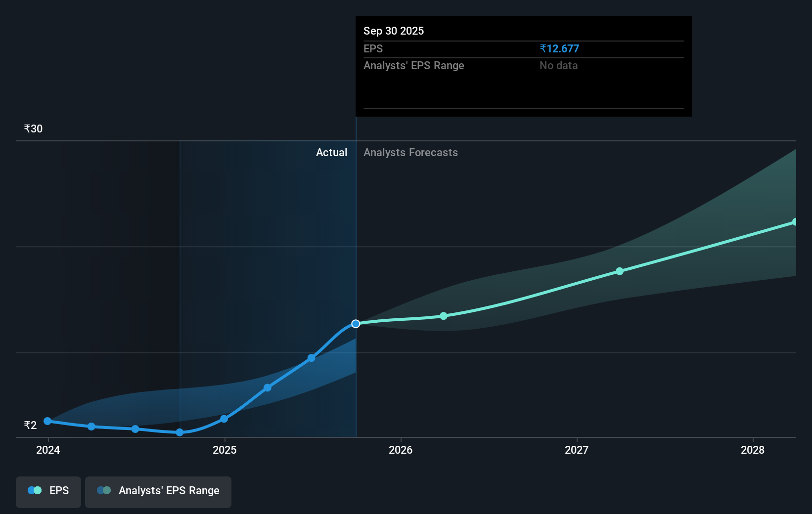Switch to the Analysts Forecasts section
The image size is (812, 514).
pyautogui.click(x=410, y=152)
